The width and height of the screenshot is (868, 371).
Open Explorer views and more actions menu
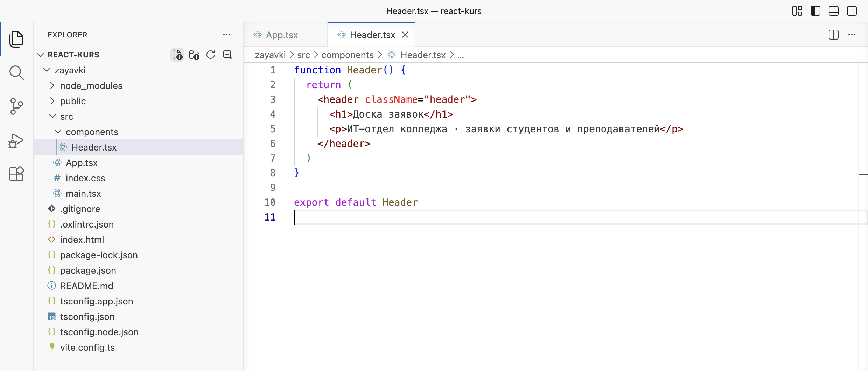(227, 35)
